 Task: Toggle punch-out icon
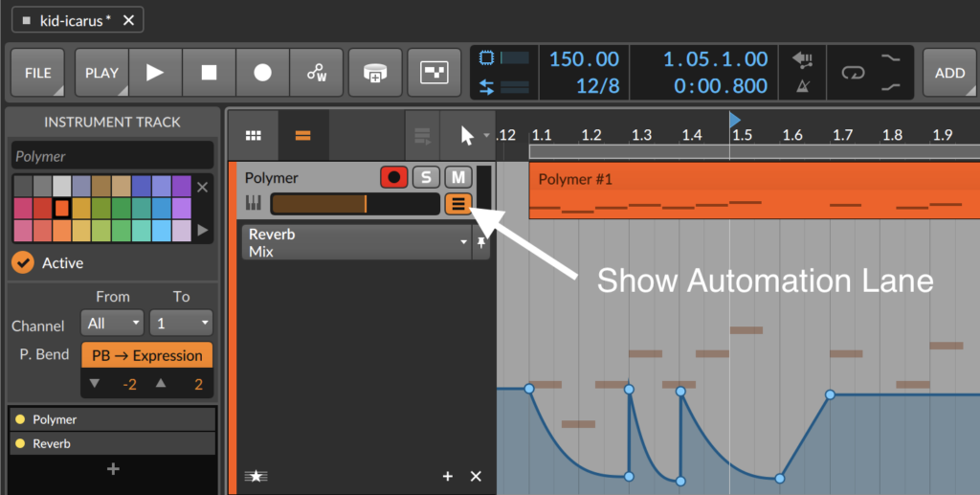[891, 87]
